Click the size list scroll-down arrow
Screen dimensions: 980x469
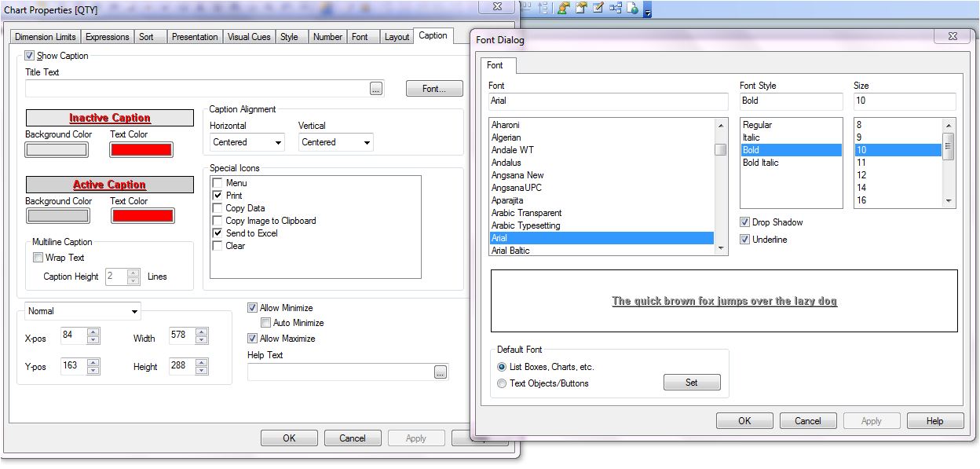coord(949,201)
